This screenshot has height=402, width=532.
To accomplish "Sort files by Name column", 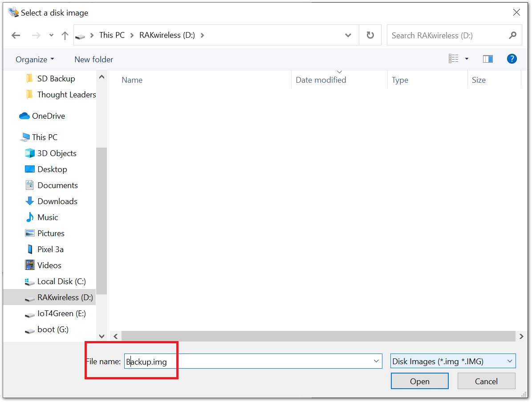I will tap(132, 80).
